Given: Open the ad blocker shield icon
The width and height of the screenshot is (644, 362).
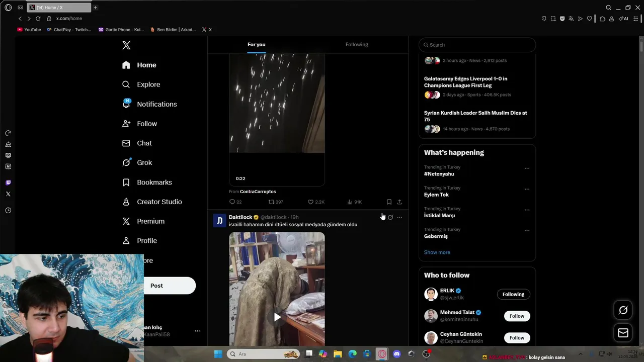Looking at the screenshot, I should coord(562,19).
